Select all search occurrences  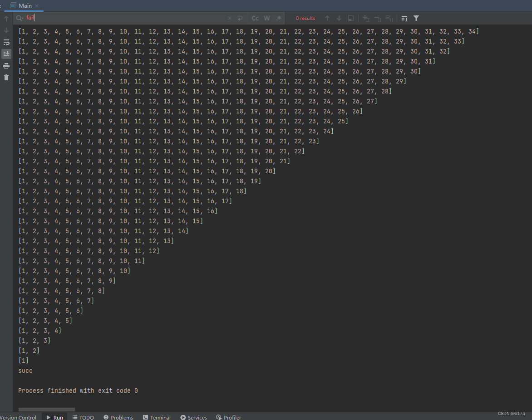pyautogui.click(x=389, y=18)
